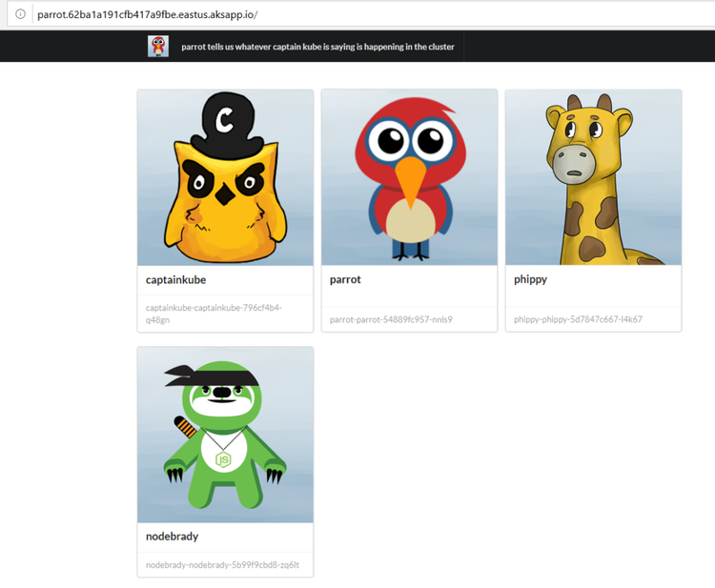Open the red parrot image

tap(410, 177)
